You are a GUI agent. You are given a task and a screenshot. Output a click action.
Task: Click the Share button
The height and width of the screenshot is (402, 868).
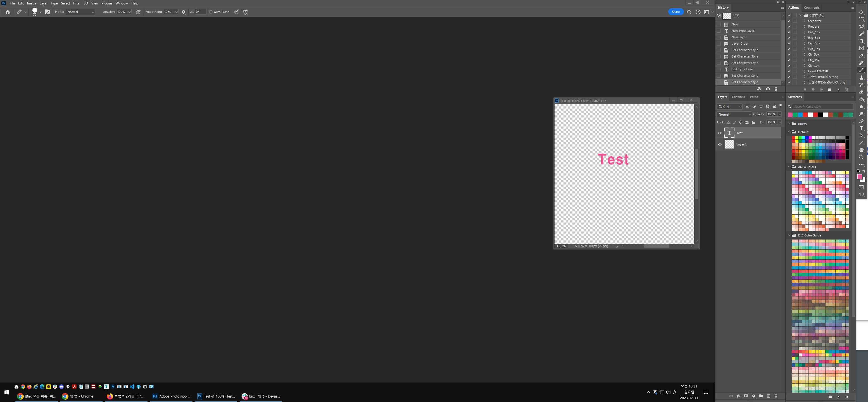(x=676, y=11)
